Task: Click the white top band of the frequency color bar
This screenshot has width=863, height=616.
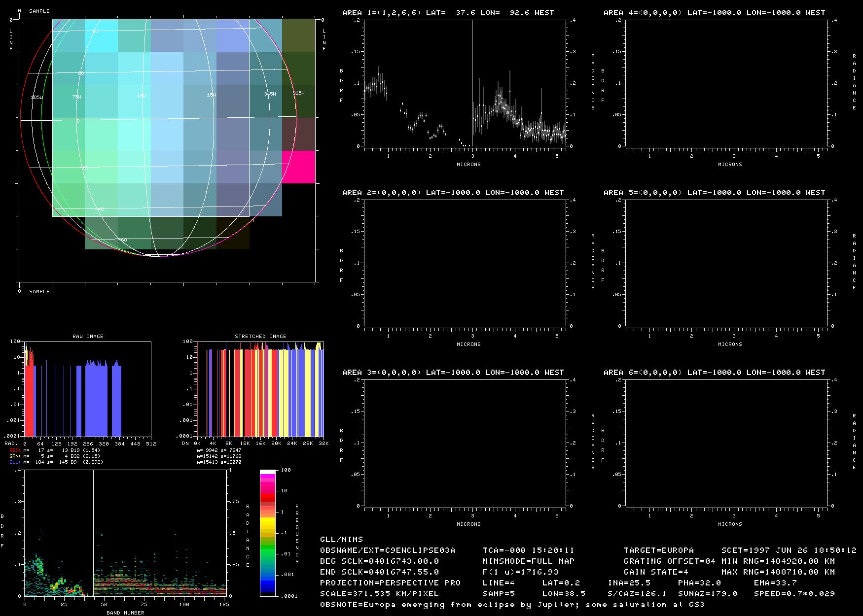Action: click(268, 472)
